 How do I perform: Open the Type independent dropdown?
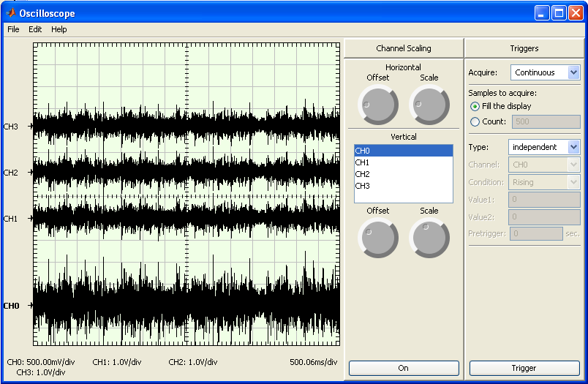544,147
